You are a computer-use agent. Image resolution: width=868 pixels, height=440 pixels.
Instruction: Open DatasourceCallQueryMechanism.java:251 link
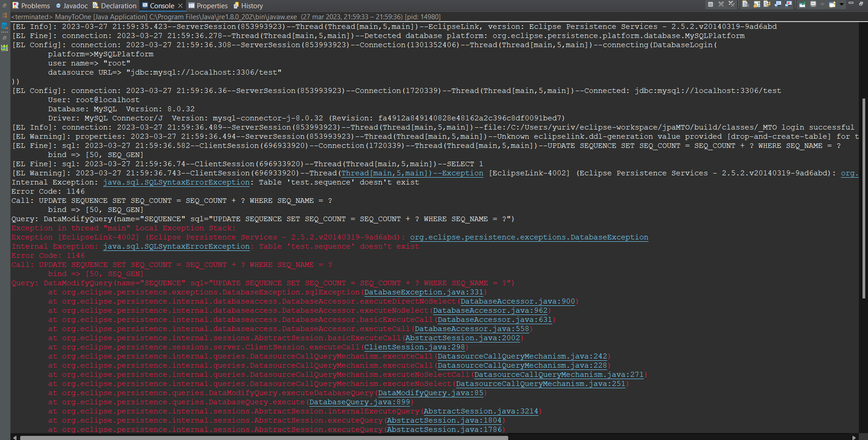coord(540,384)
